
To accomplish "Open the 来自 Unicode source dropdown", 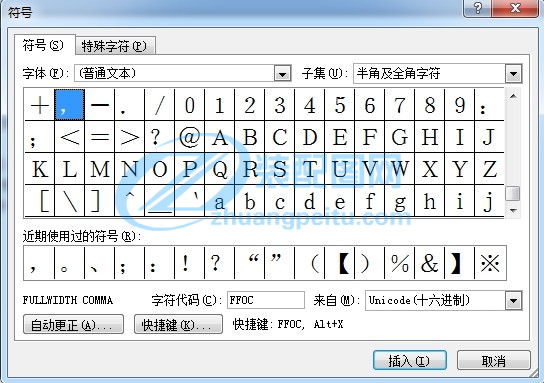I will pos(513,300).
